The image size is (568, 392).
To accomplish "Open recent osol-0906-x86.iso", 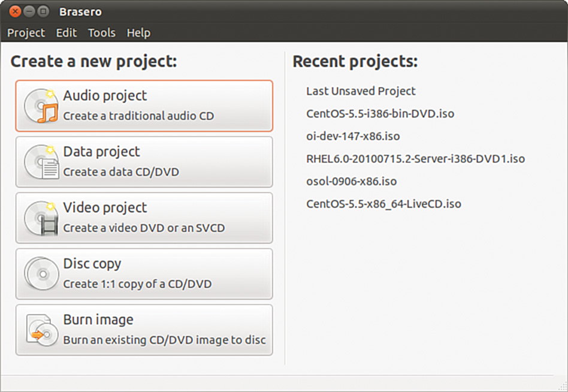I will coord(351,181).
